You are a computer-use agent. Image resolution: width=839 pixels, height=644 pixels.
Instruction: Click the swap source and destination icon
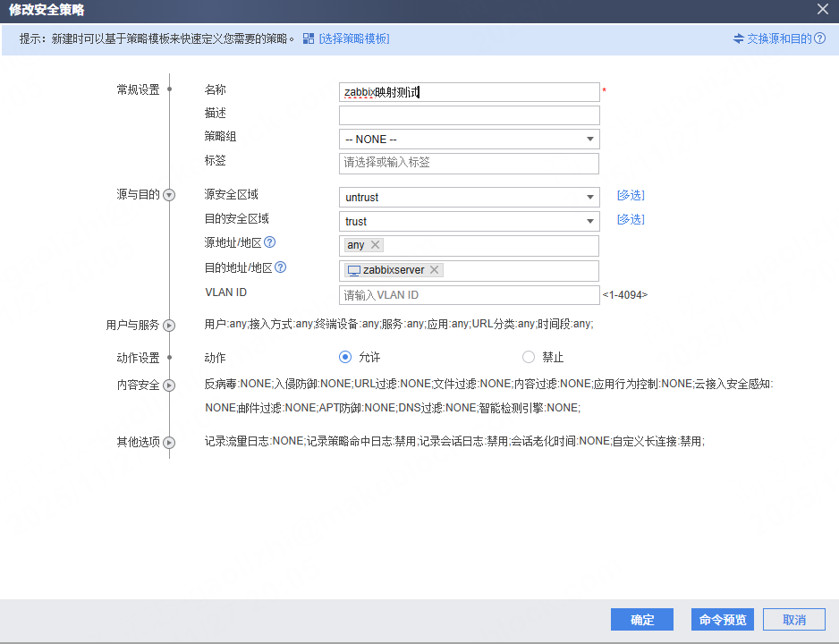coord(738,38)
